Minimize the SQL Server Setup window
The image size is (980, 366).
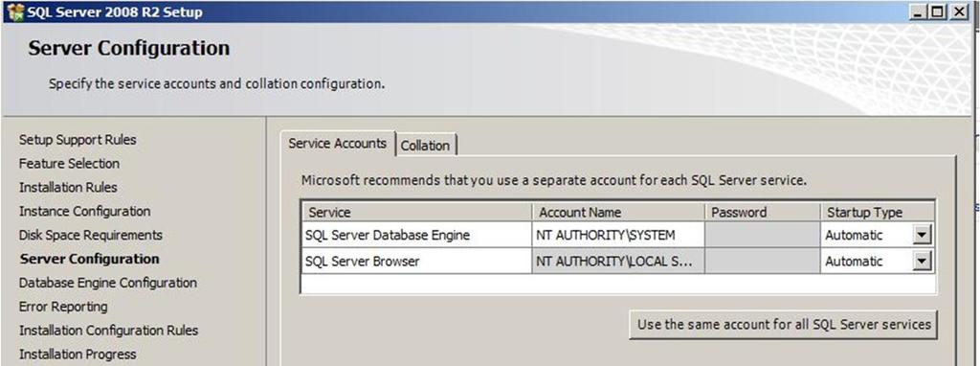[918, 11]
